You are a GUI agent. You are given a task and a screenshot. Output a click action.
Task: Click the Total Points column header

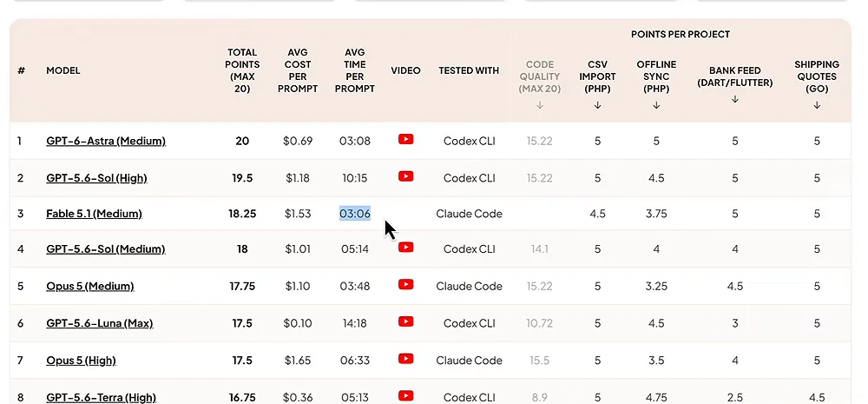(242, 70)
